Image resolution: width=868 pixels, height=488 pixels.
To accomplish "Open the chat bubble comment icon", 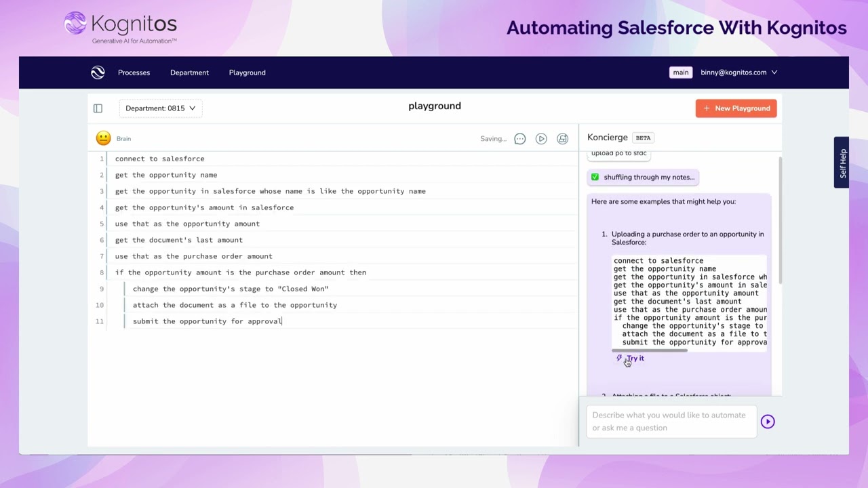I will click(519, 138).
